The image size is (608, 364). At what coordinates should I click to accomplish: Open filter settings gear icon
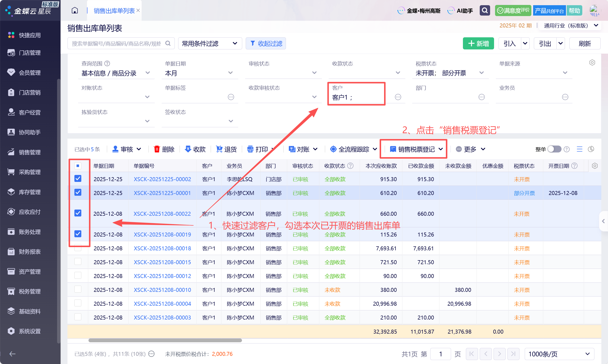coord(592,63)
